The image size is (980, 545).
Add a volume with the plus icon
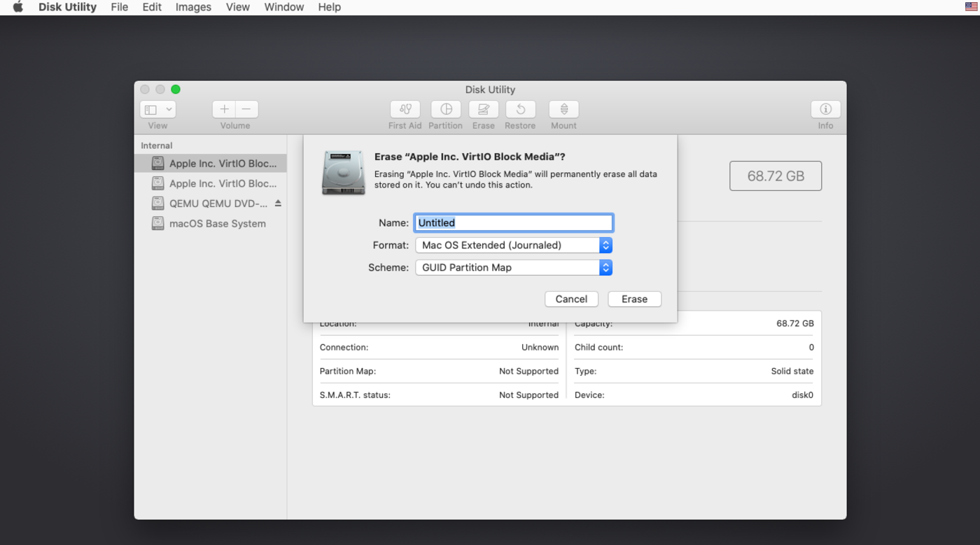(223, 109)
